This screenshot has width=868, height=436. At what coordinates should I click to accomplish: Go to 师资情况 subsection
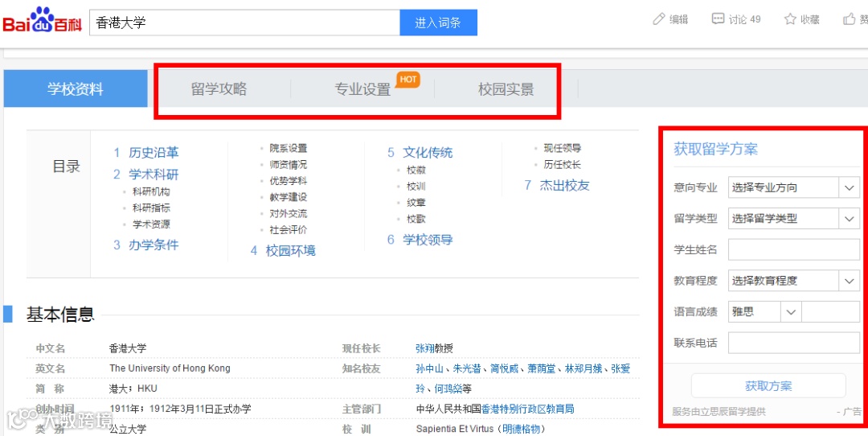[x=289, y=165]
